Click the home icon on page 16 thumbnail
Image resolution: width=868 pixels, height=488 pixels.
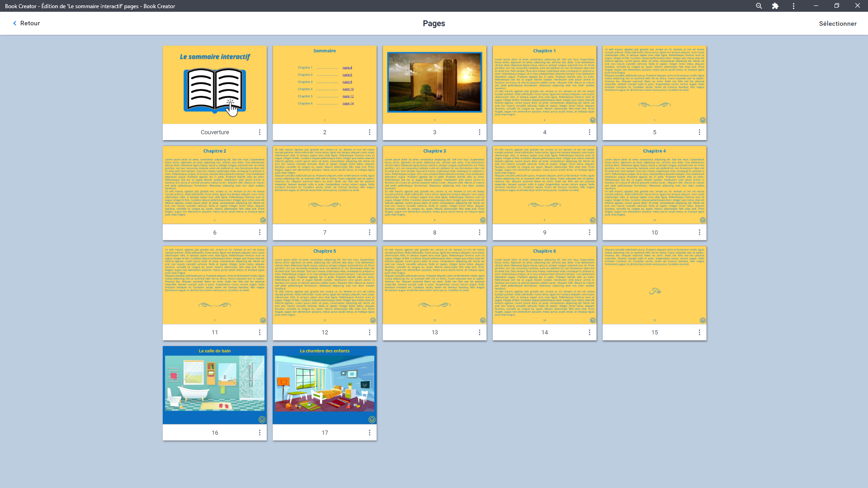point(262,419)
